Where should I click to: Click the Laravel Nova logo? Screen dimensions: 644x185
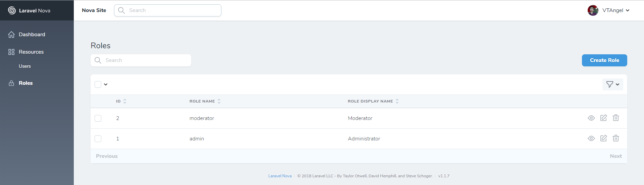click(x=29, y=10)
